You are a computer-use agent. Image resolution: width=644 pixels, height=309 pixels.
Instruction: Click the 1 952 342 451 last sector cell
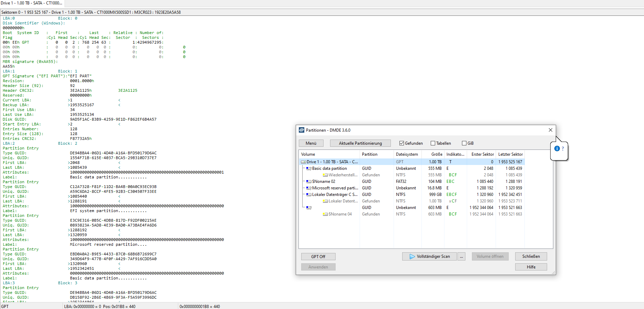pos(510,195)
